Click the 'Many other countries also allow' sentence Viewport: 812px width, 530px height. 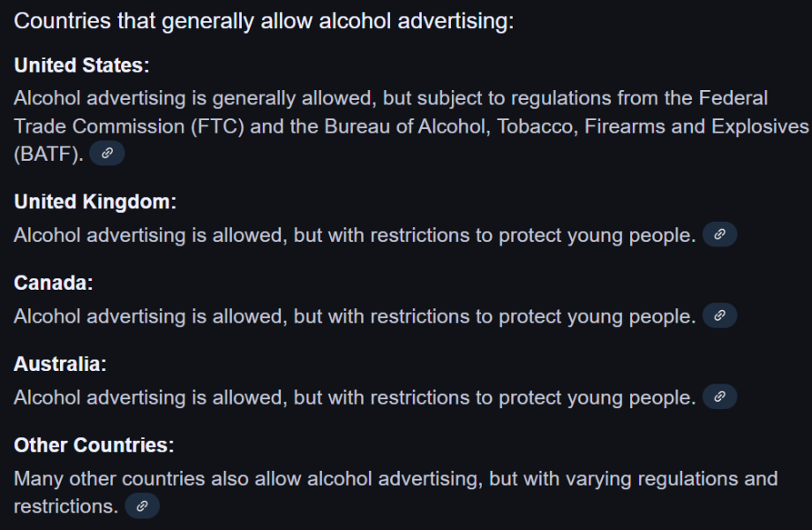(395, 493)
